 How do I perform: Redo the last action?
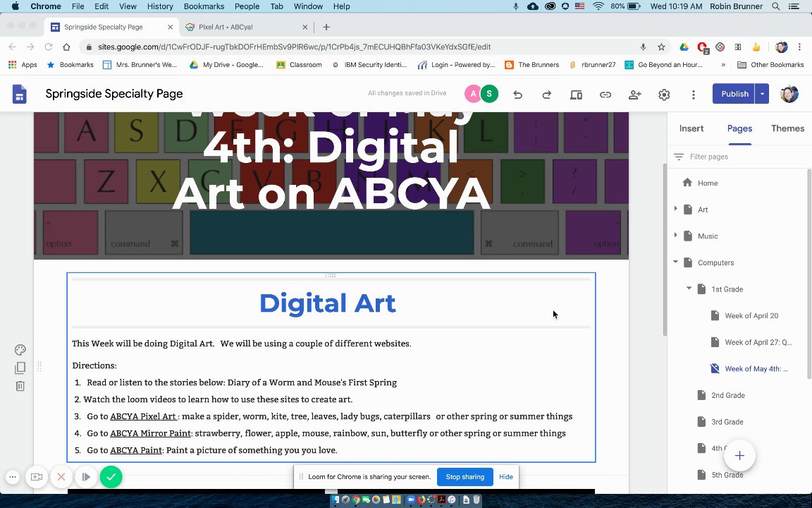pos(546,95)
